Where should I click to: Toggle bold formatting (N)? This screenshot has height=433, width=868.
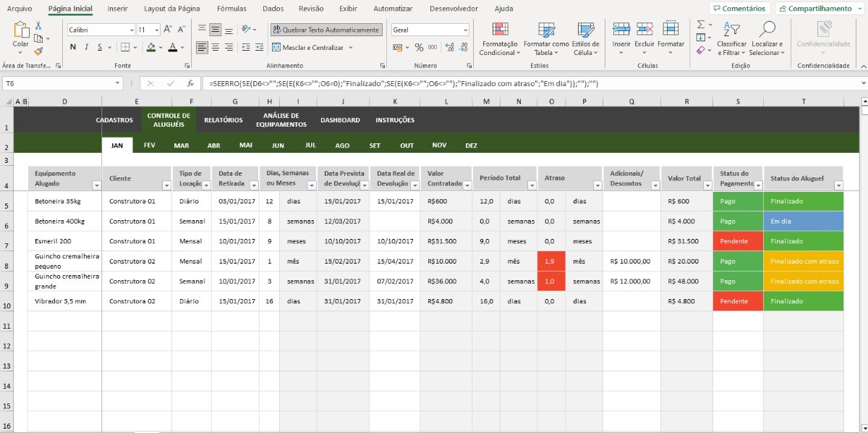[x=73, y=48]
